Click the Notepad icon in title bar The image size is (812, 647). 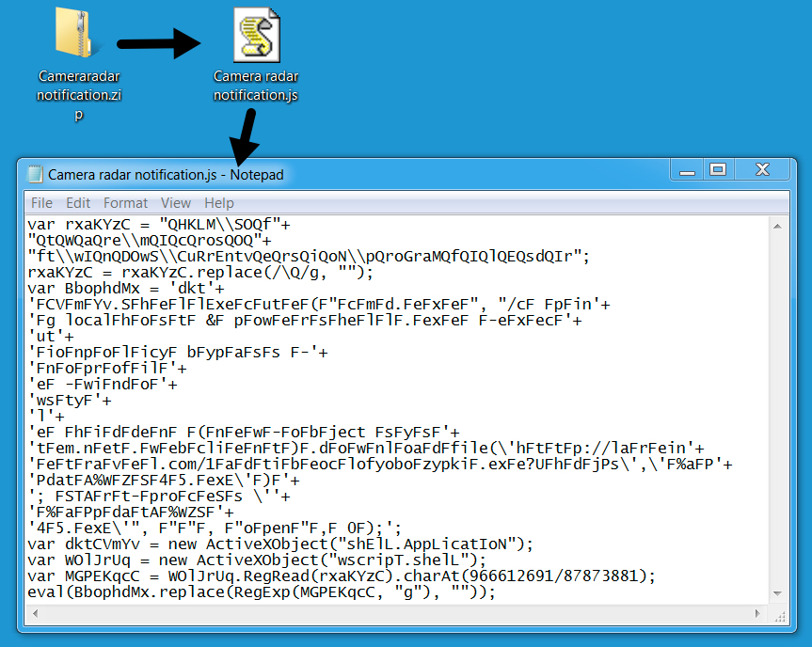pyautogui.click(x=35, y=174)
